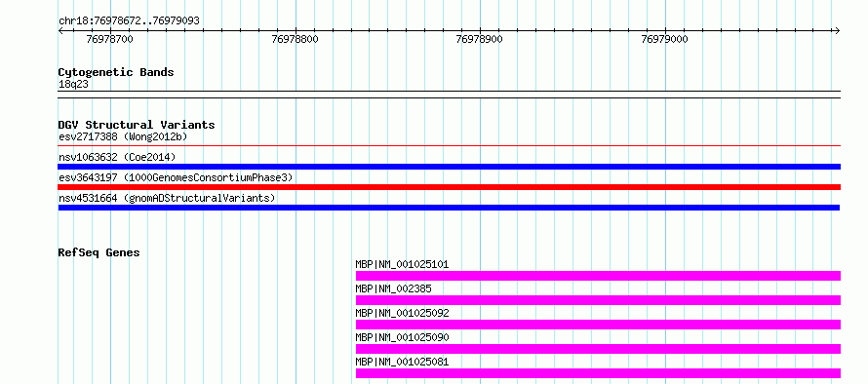Click the Cytogenetic Bands track heading

coord(116,72)
